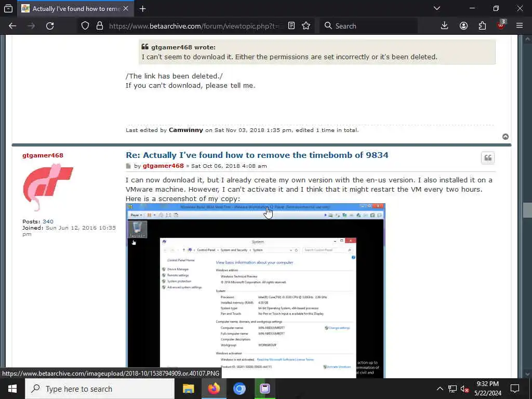This screenshot has width=532, height=399.
Task: Click the Search box in toolbar
Action: 368,26
